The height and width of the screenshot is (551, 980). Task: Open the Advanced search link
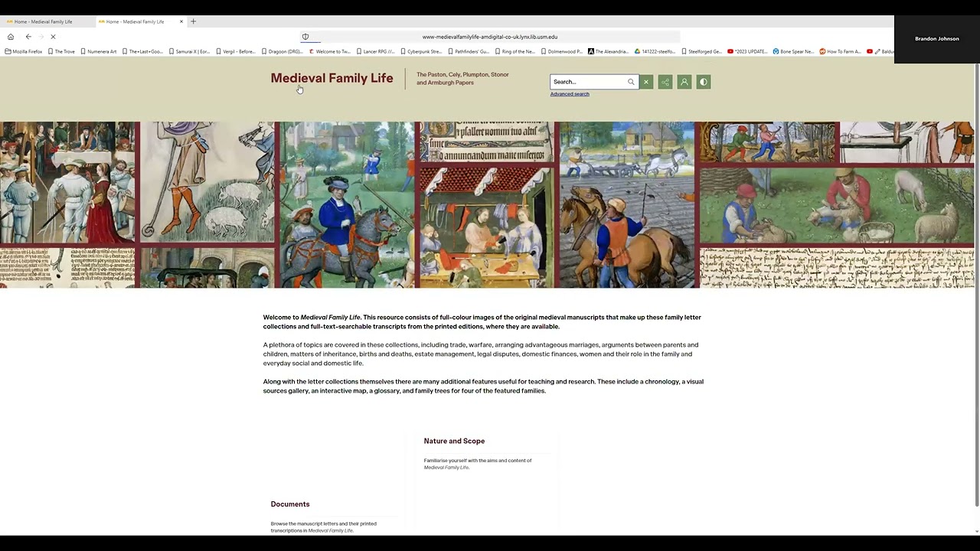[570, 94]
